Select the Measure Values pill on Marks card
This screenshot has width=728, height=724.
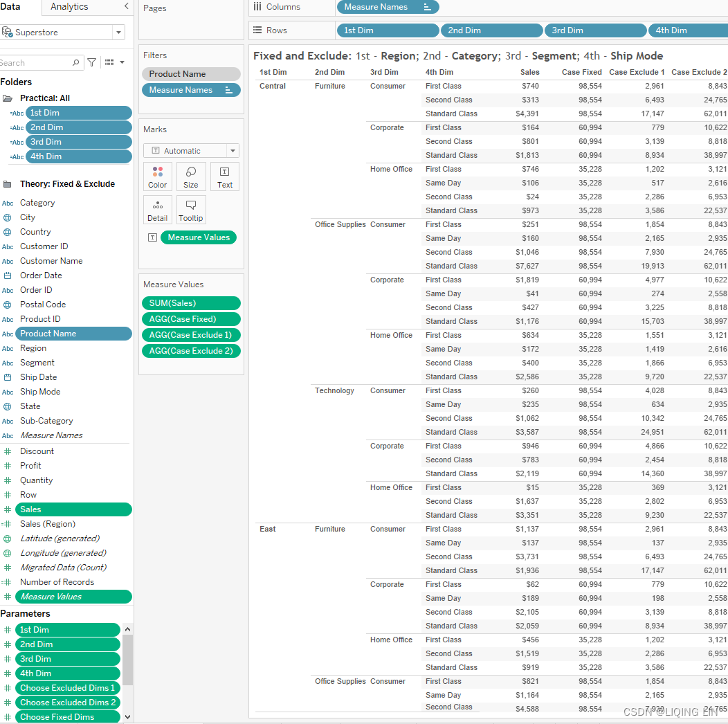click(x=198, y=237)
